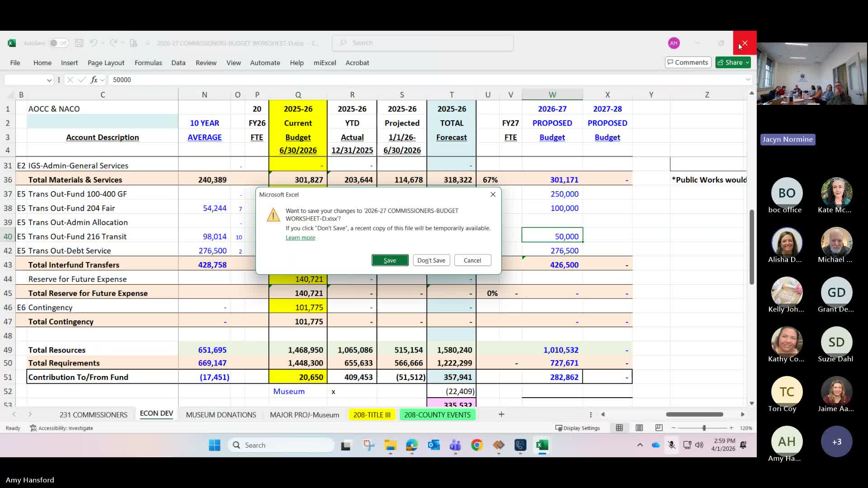The height and width of the screenshot is (488, 868).
Task: Expand the Share button dropdown arrow
Action: pyautogui.click(x=747, y=62)
